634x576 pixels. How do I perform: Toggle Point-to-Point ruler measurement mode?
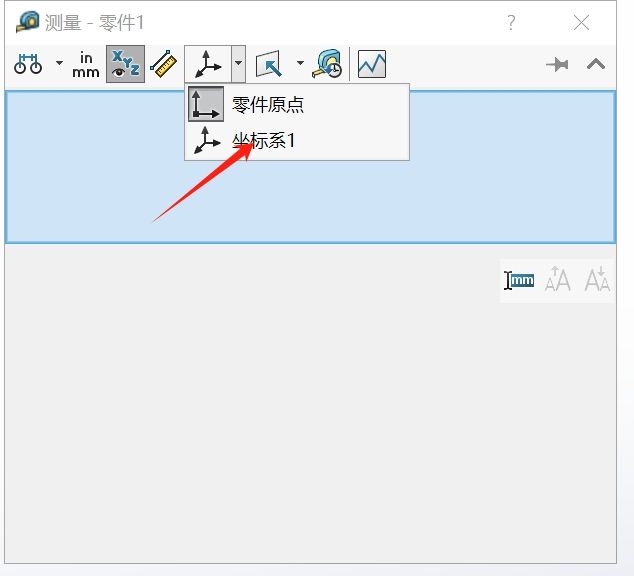pos(163,65)
